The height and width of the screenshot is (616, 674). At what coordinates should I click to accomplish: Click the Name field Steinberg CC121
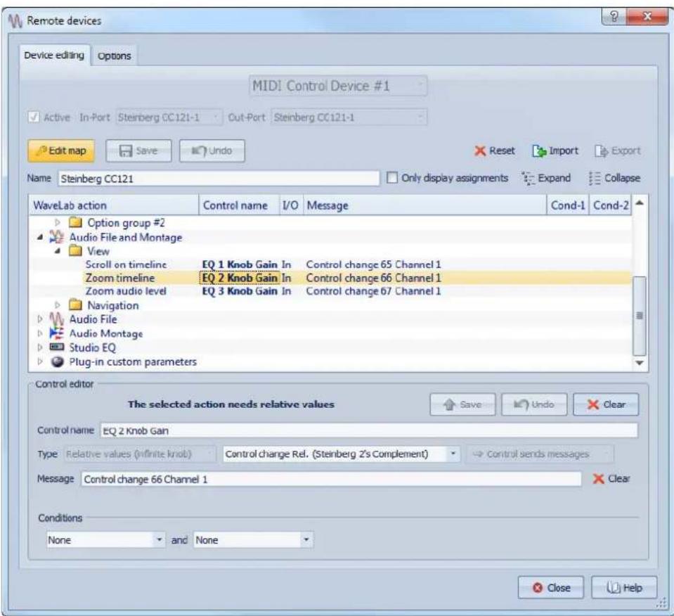[219, 179]
